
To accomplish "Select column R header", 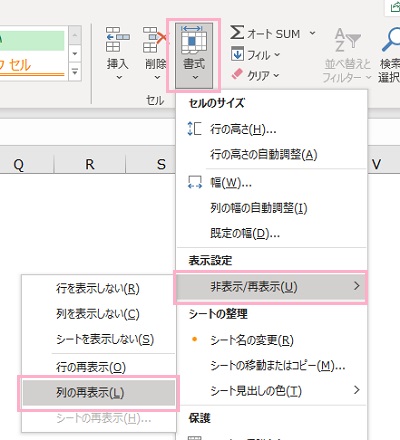I will (x=90, y=164).
